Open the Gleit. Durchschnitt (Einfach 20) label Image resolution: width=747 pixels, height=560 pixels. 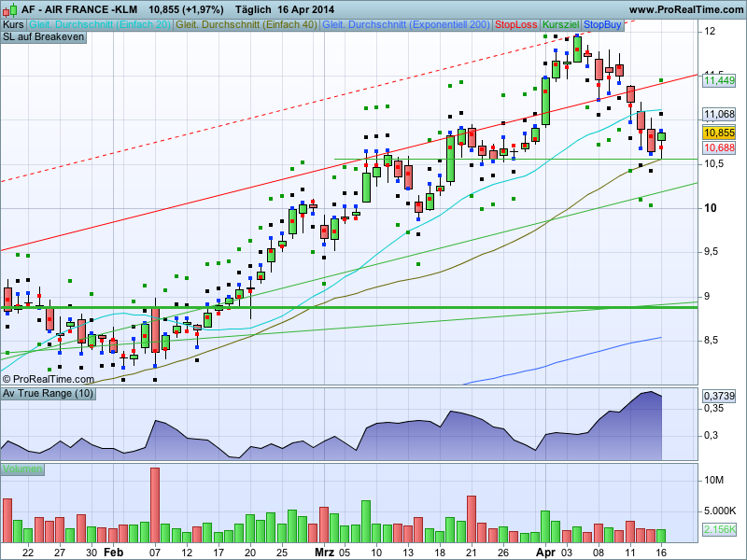[x=99, y=24]
